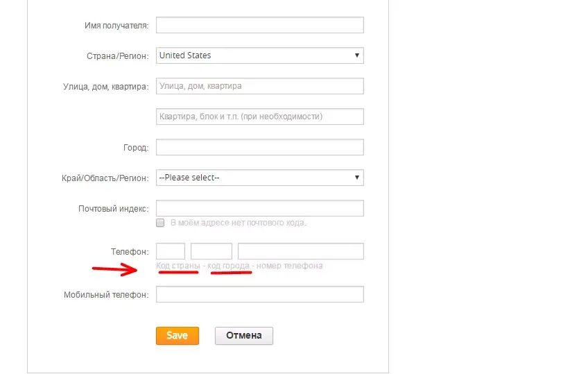Open the Страна/Регион dropdown showing United States
Screen dimensions: 588x374
pos(260,56)
